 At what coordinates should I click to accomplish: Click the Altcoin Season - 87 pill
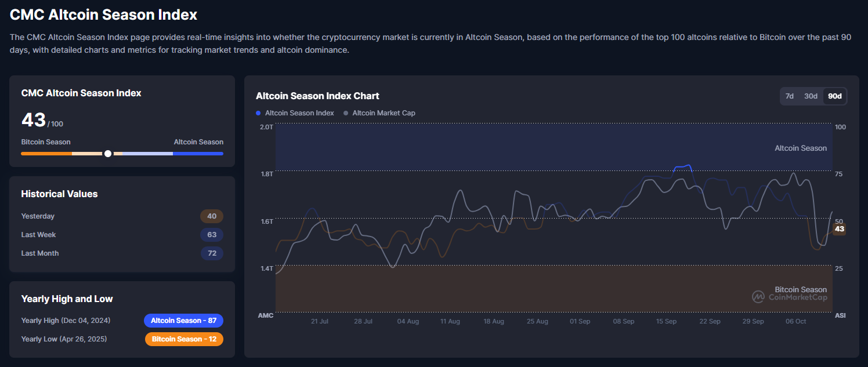(183, 321)
